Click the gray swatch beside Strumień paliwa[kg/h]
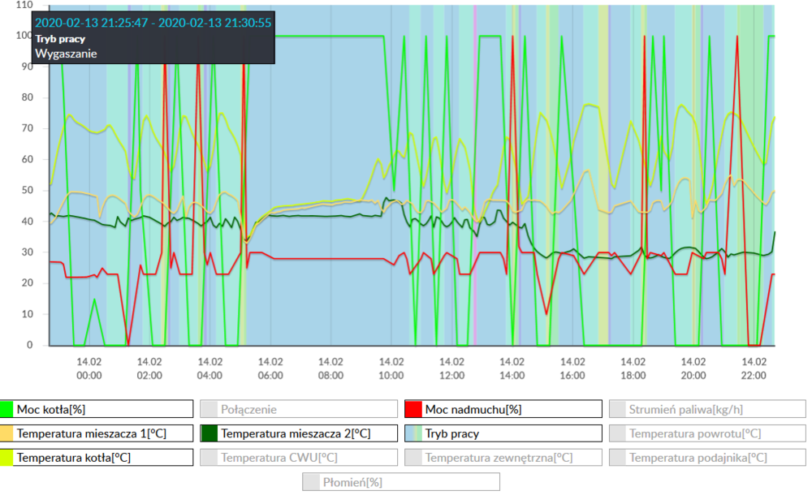The height and width of the screenshot is (504, 812). [x=619, y=408]
